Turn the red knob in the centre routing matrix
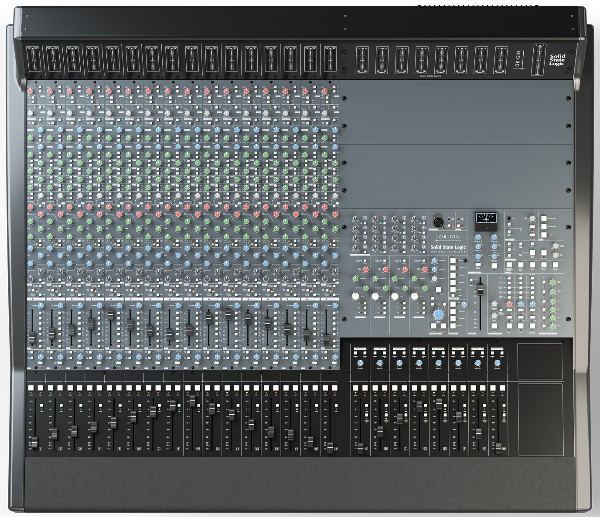The width and height of the screenshot is (600, 517). point(509,304)
